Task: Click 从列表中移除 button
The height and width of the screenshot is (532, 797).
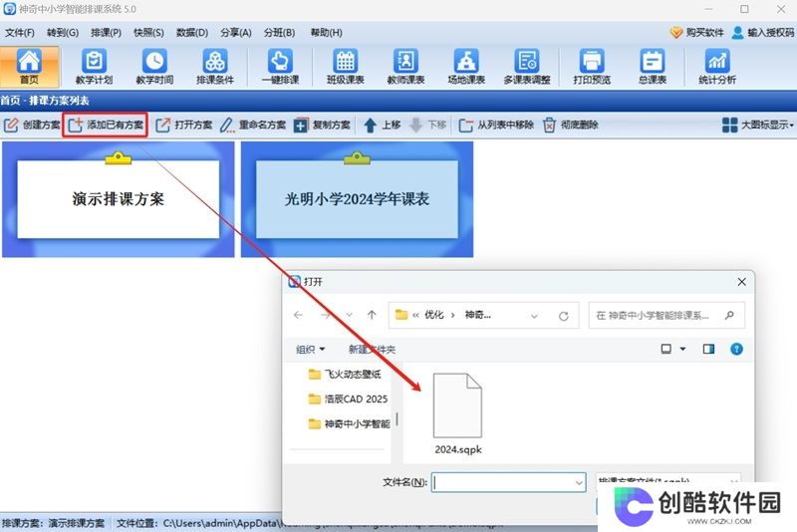Action: (496, 125)
